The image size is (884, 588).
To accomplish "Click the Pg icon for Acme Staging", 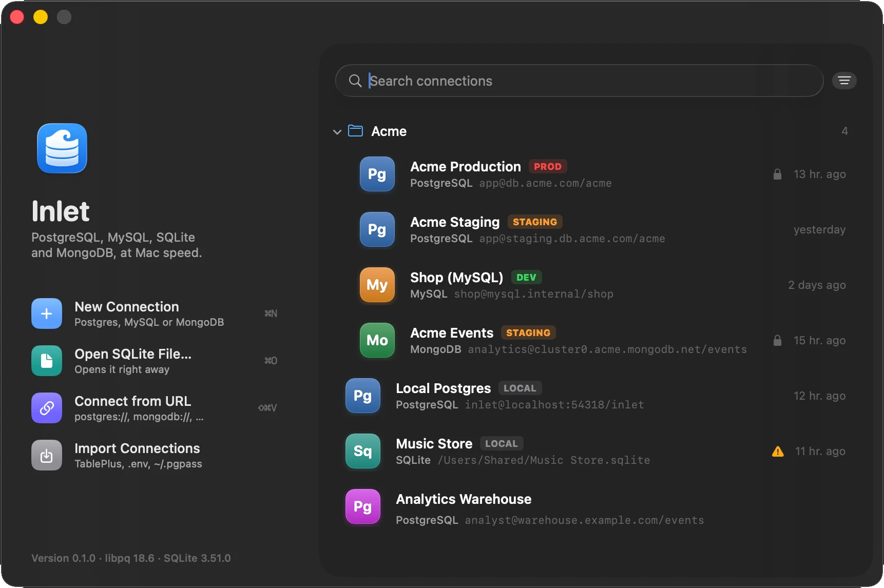I will 377,229.
